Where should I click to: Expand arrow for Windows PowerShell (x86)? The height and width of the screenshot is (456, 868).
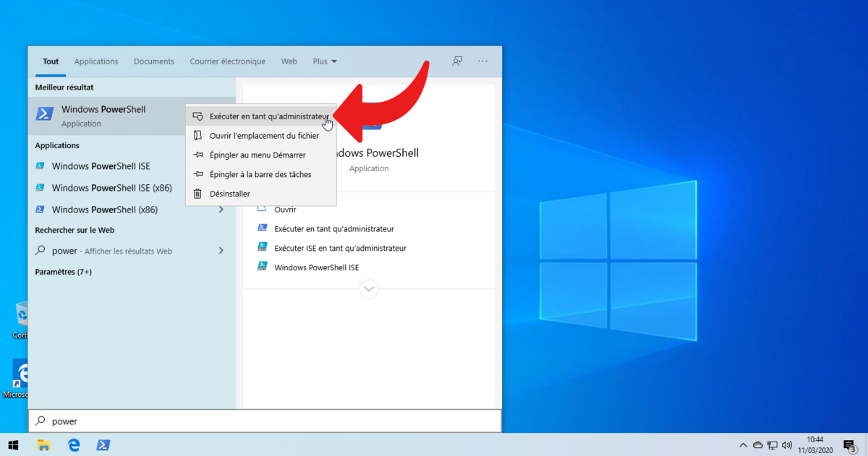click(221, 210)
